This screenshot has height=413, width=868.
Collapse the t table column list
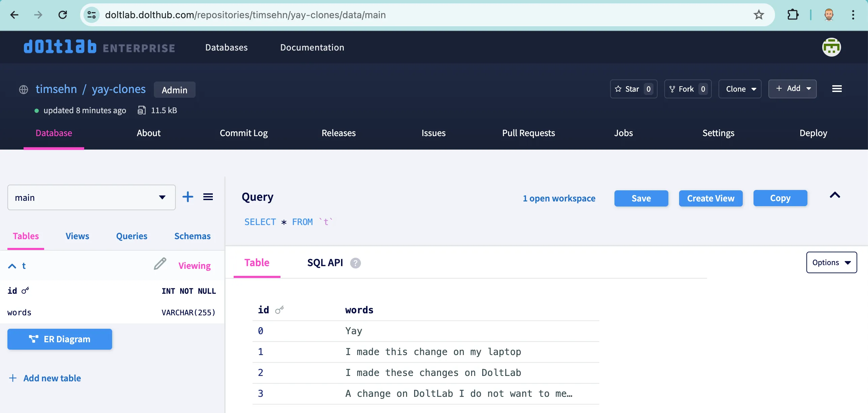point(12,266)
